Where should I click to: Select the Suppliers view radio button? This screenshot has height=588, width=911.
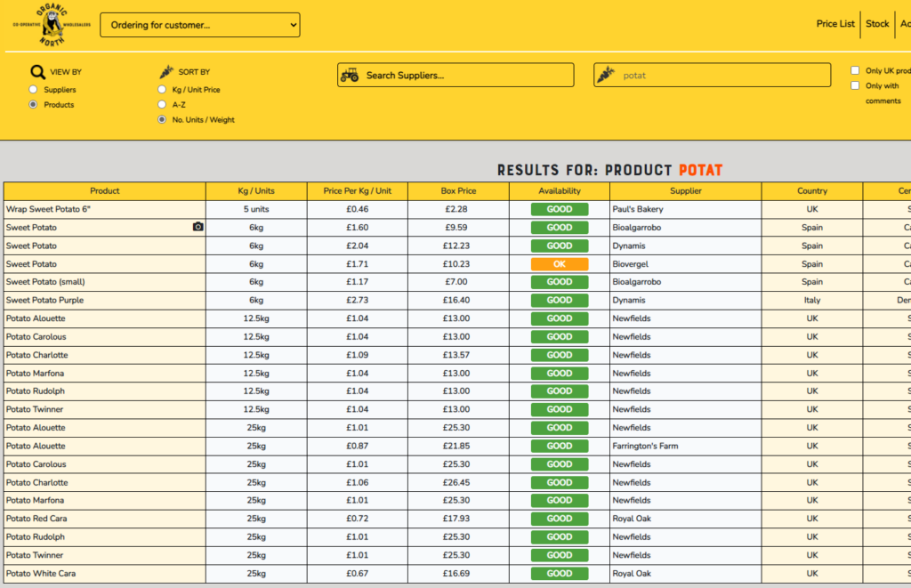33,90
